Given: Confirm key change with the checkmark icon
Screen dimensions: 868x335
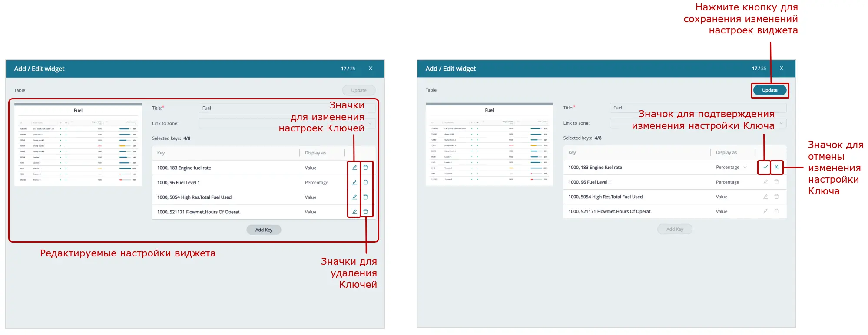Looking at the screenshot, I should 765,167.
